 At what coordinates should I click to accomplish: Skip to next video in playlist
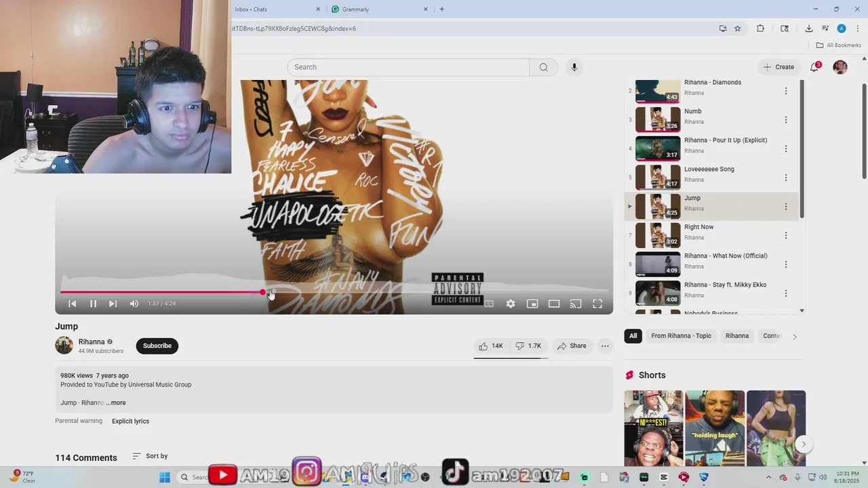click(x=113, y=304)
